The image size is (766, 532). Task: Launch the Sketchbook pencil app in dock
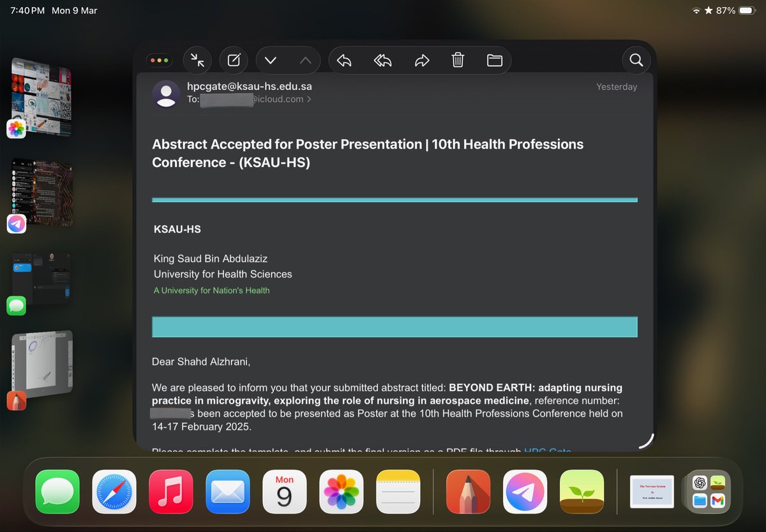468,492
